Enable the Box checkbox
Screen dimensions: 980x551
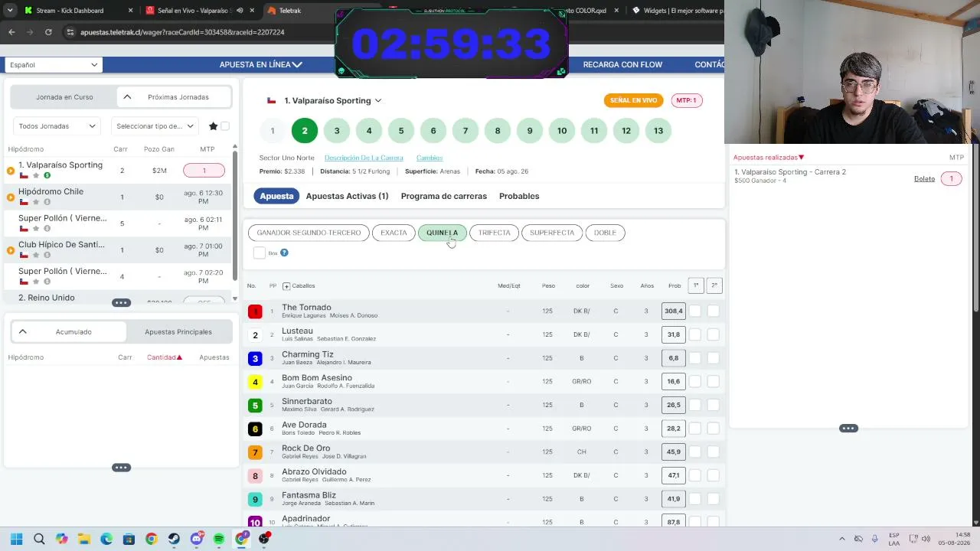click(x=260, y=253)
